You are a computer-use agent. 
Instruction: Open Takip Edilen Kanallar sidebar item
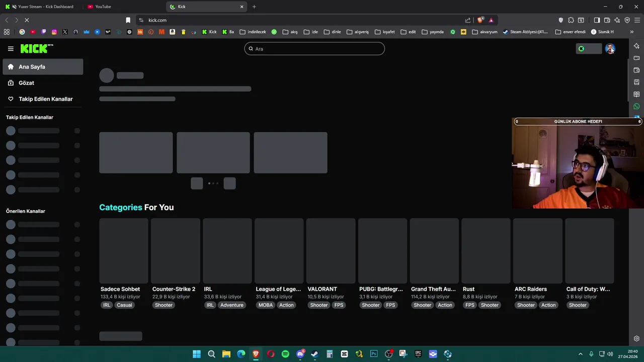click(43, 99)
